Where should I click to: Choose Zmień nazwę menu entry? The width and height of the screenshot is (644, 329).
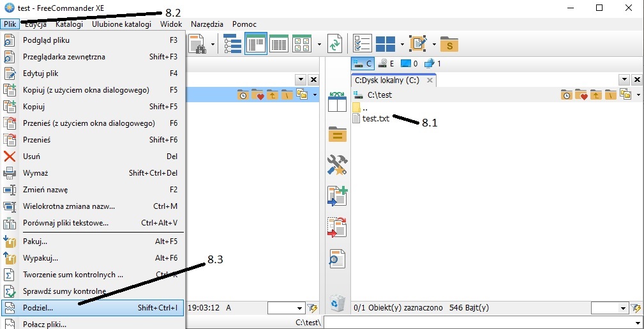(93, 190)
